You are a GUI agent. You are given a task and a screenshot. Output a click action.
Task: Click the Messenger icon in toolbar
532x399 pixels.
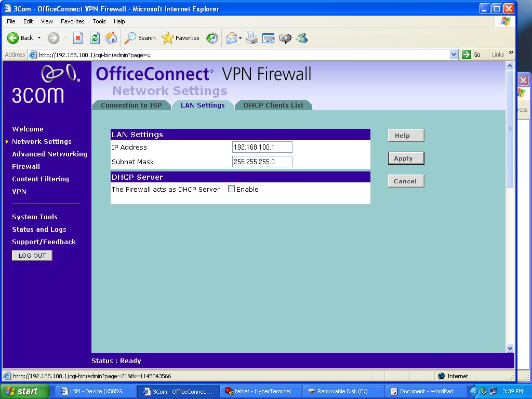click(x=302, y=38)
